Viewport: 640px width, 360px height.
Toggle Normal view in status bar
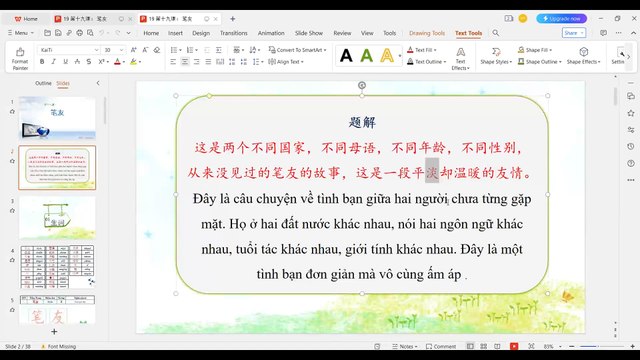coord(470,346)
